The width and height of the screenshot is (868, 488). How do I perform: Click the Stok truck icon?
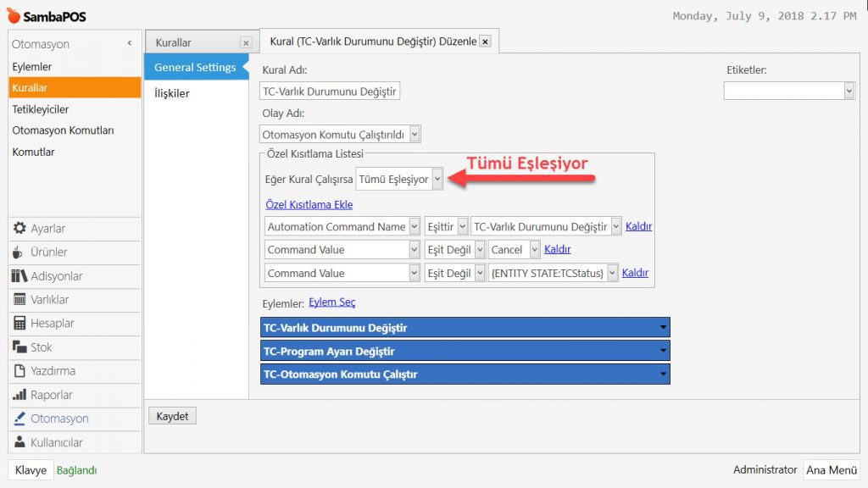coord(19,347)
